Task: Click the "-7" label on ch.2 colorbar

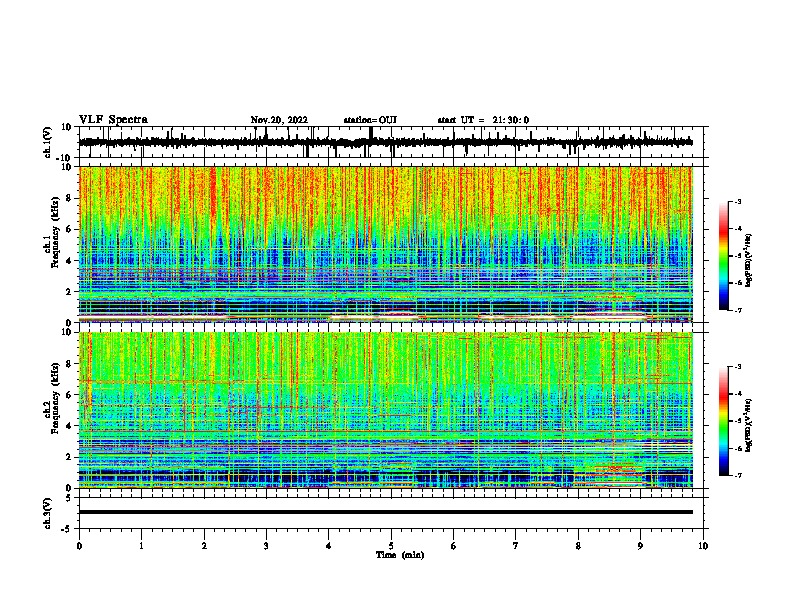Action: pyautogui.click(x=738, y=475)
